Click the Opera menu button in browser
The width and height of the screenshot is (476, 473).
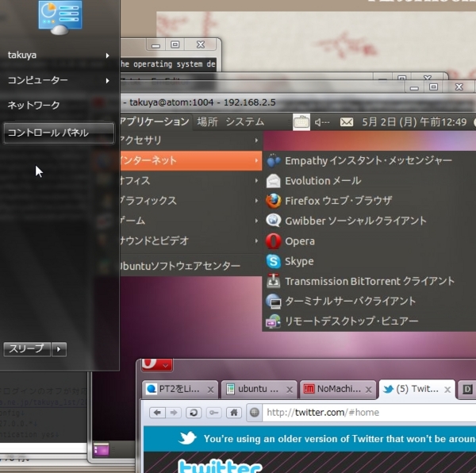[157, 364]
